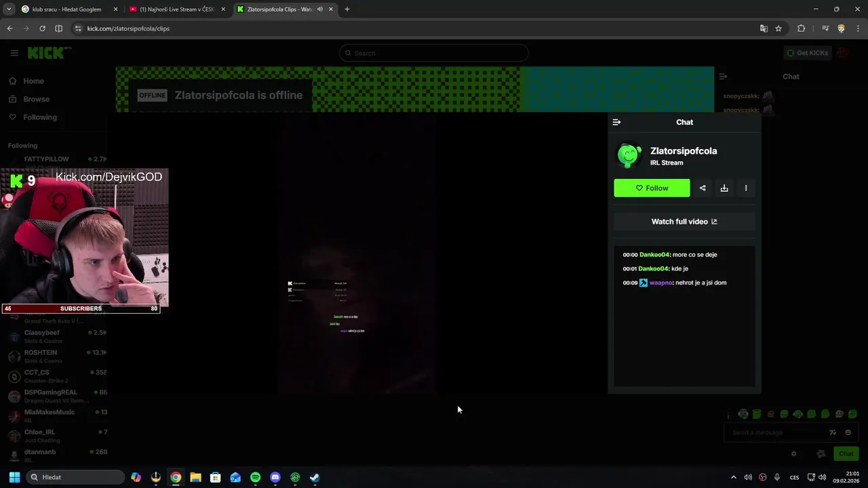Open Classybeef channel in sidebar
Screen dimensions: 868x488
tap(57, 336)
